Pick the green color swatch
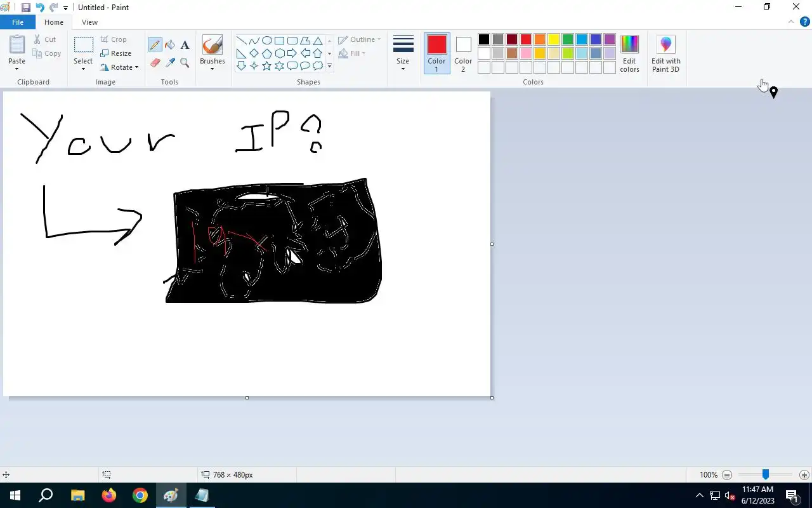The height and width of the screenshot is (508, 812). (x=568, y=39)
